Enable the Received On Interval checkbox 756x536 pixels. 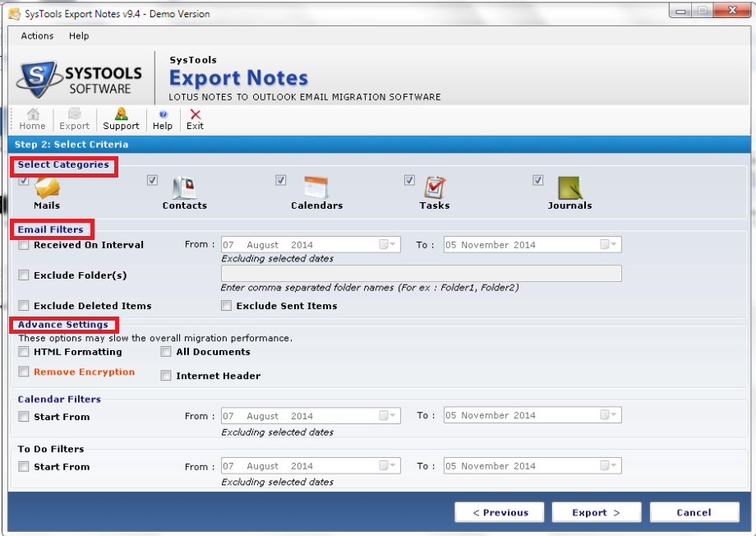(24, 245)
